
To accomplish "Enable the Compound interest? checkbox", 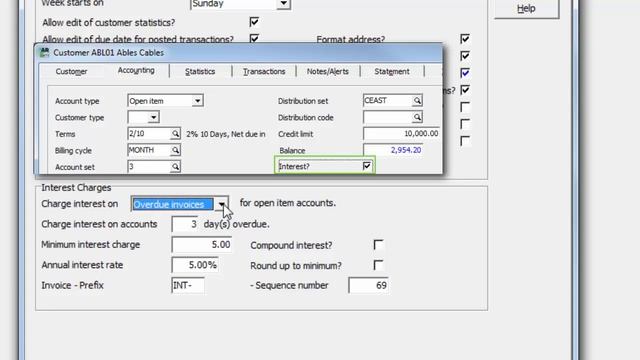I will click(x=378, y=244).
